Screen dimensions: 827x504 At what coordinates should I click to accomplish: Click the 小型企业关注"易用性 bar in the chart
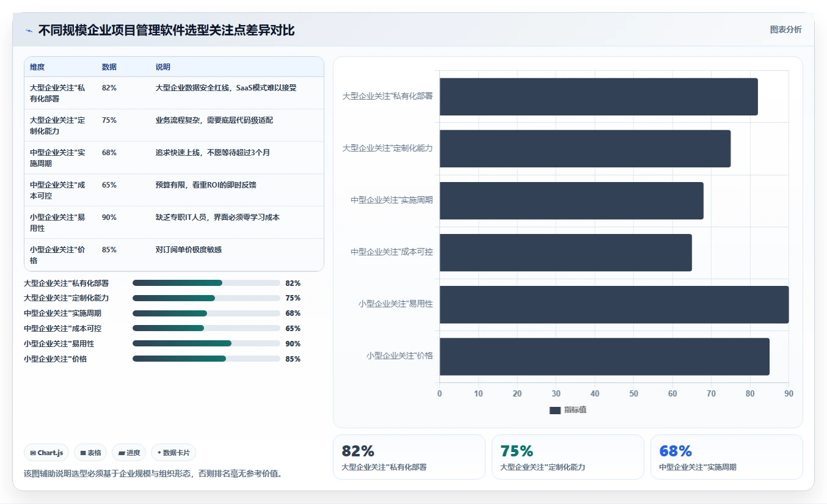[x=614, y=304]
